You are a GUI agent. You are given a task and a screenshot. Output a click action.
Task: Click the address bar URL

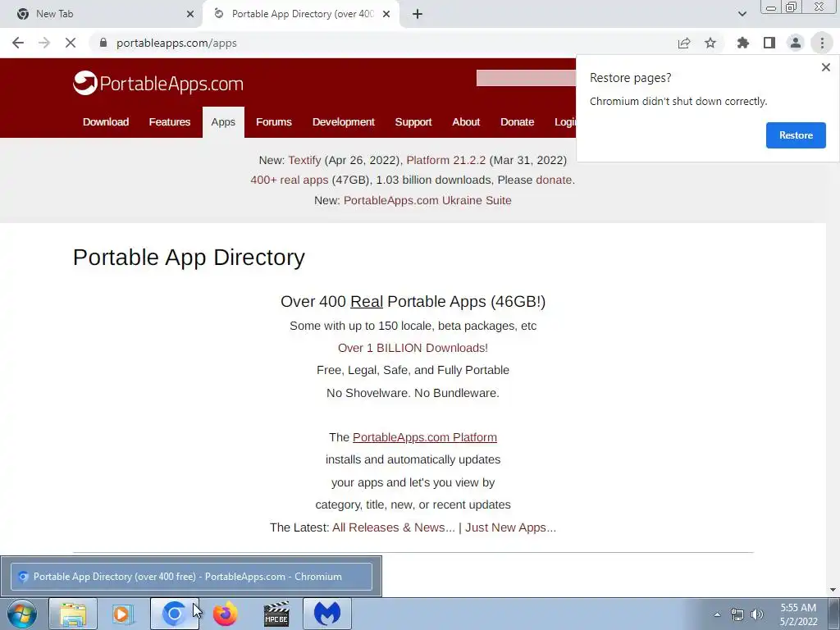coord(177,43)
